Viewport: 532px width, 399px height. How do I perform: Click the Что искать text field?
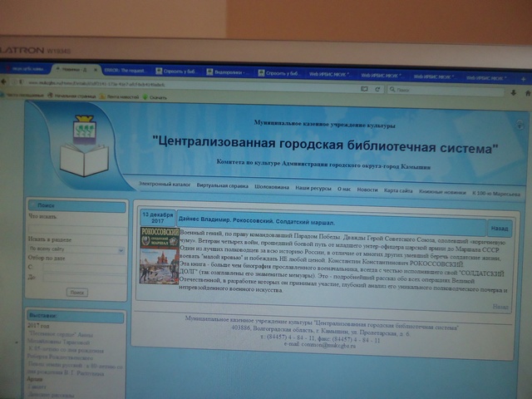[77, 229]
